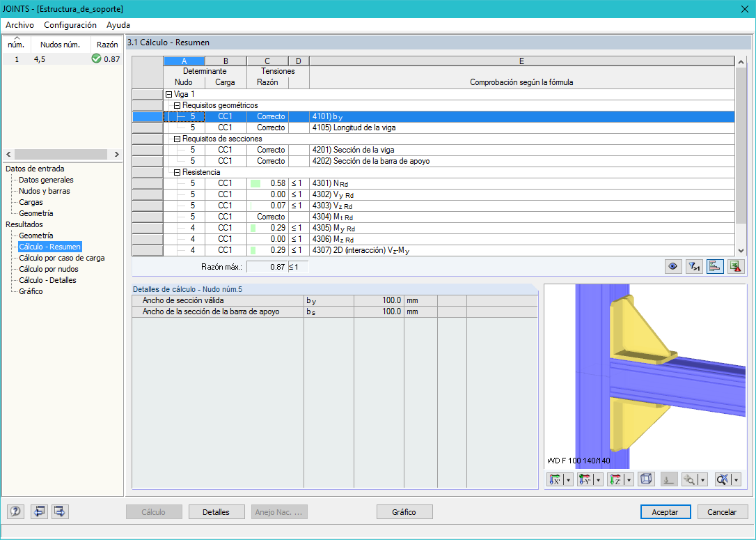Click the Cancelar button
Viewport: 756px width, 540px height.
[x=722, y=512]
